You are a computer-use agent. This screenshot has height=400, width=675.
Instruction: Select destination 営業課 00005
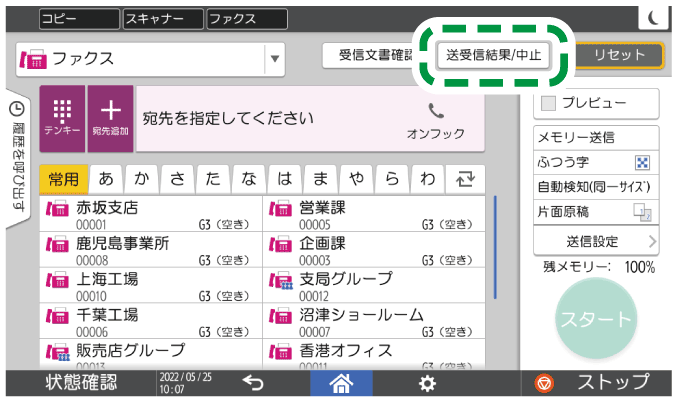(374, 214)
